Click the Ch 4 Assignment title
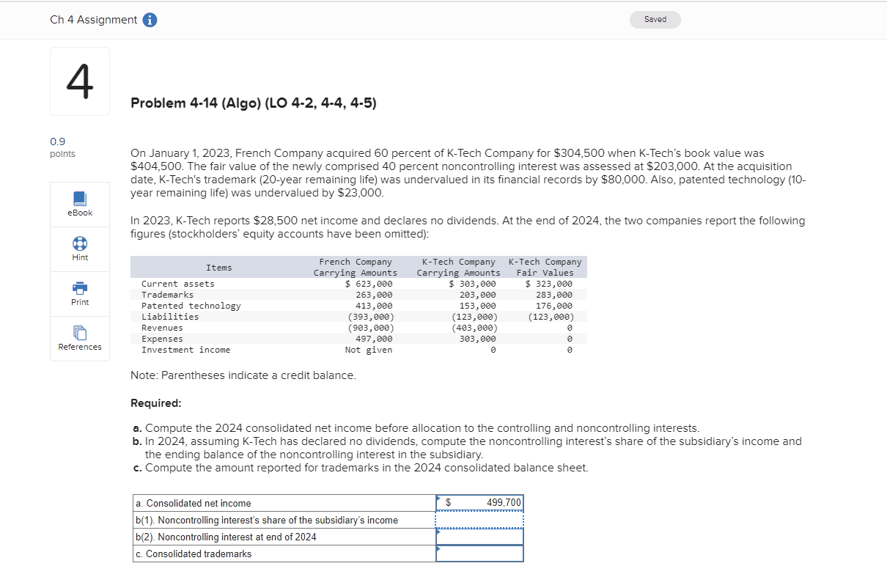 coord(93,20)
